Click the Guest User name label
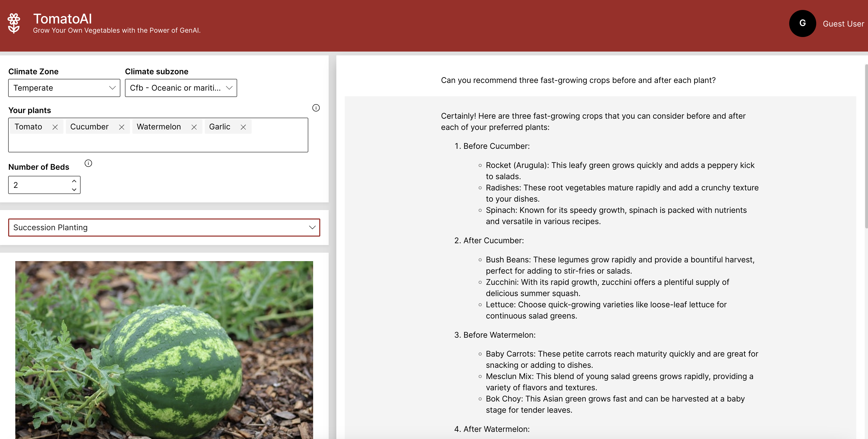868x439 pixels. [x=843, y=24]
